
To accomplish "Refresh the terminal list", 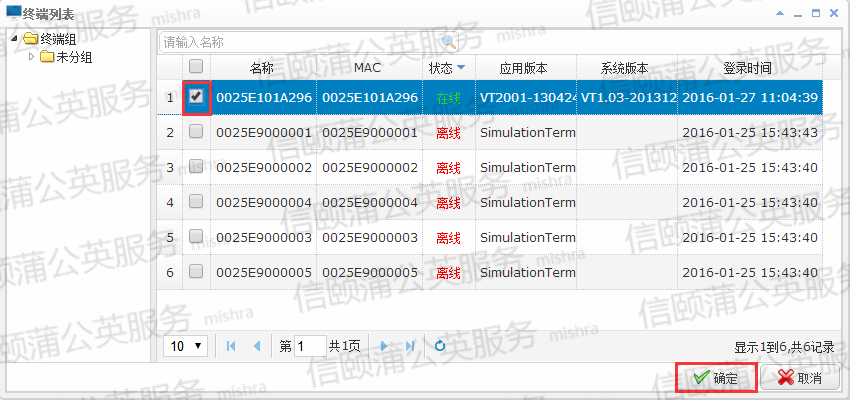I will [x=440, y=346].
